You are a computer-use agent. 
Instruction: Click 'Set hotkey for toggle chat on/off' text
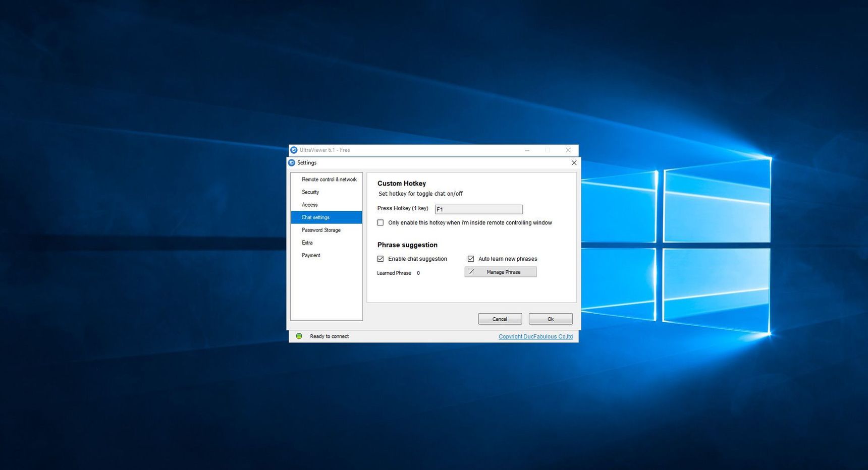tap(420, 194)
